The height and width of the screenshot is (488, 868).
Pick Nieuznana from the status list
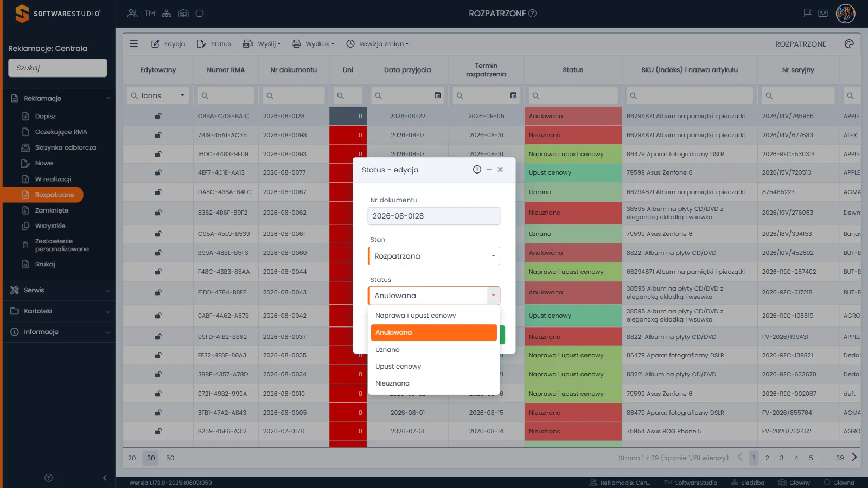pos(434,383)
